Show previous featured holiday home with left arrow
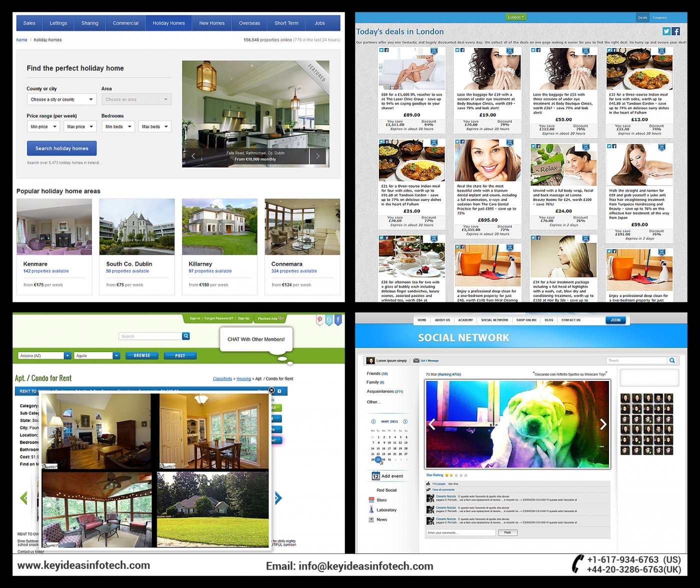This screenshot has height=588, width=700. click(x=193, y=156)
